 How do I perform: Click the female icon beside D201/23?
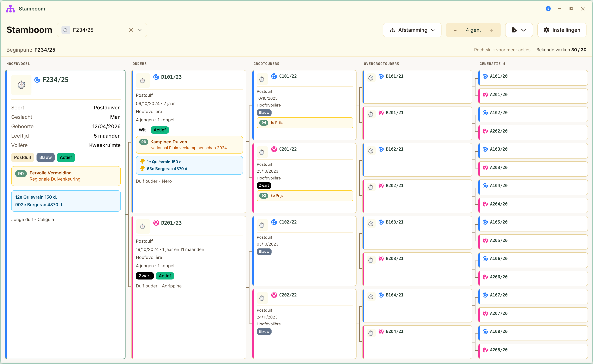(x=156, y=223)
